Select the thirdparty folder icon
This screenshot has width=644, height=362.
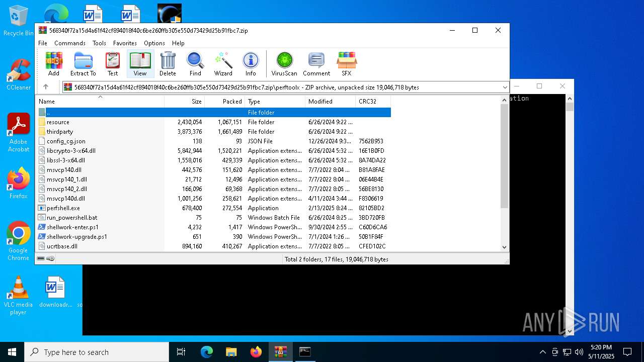[42, 132]
